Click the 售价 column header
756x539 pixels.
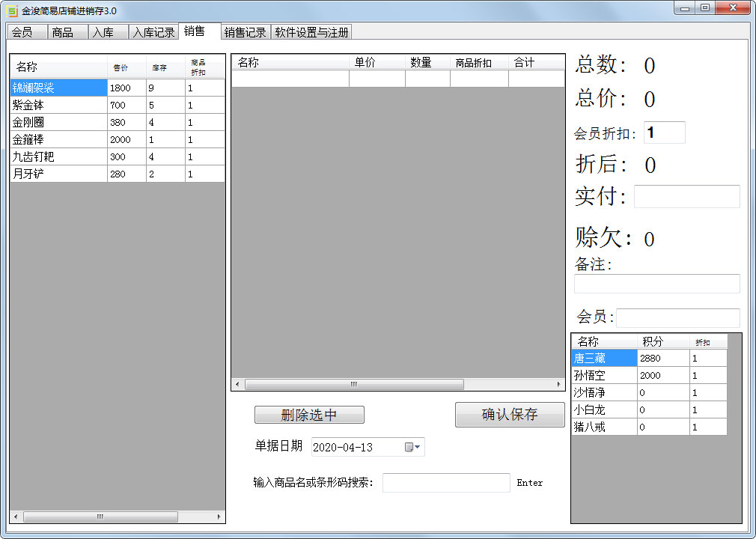[126, 67]
